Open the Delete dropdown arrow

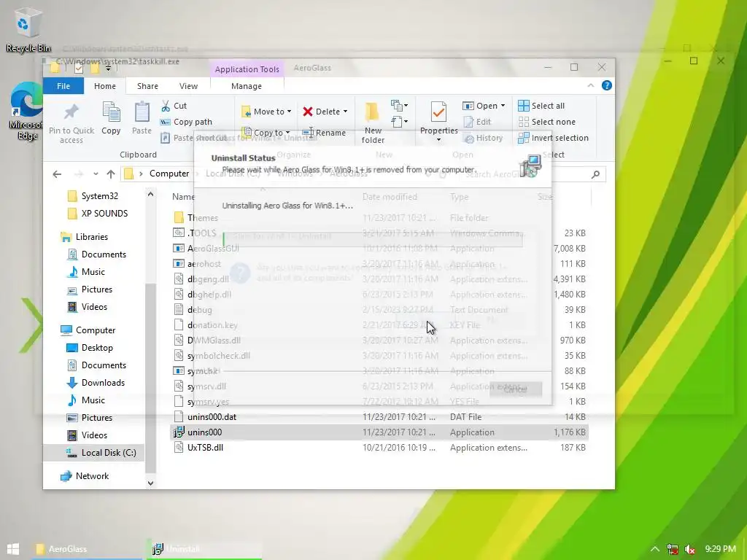[x=345, y=112]
